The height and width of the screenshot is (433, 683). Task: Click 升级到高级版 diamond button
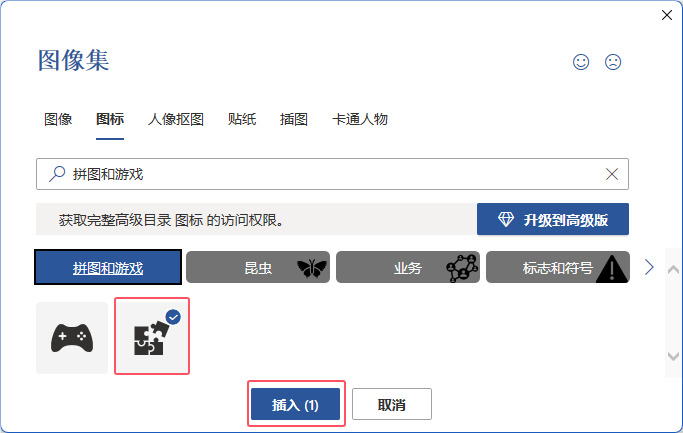[553, 219]
